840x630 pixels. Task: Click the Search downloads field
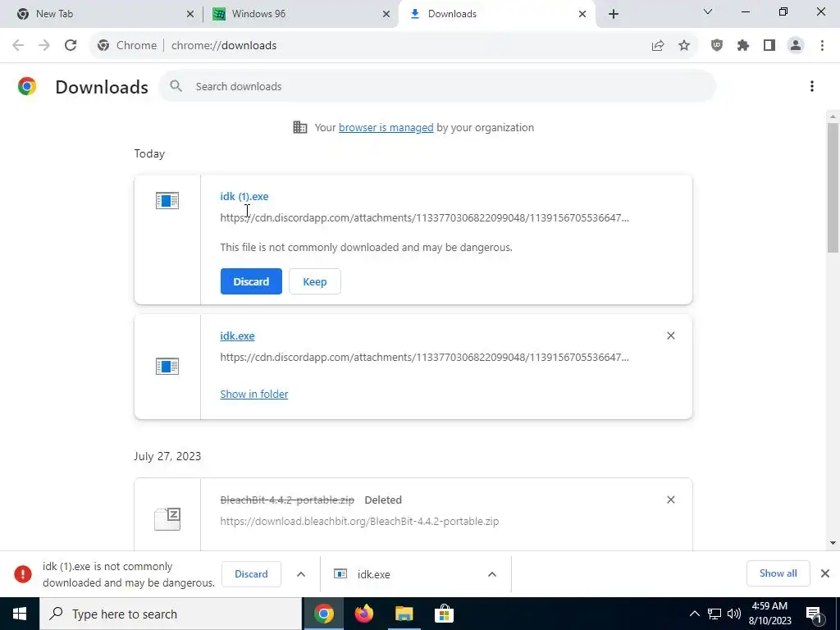(x=436, y=86)
